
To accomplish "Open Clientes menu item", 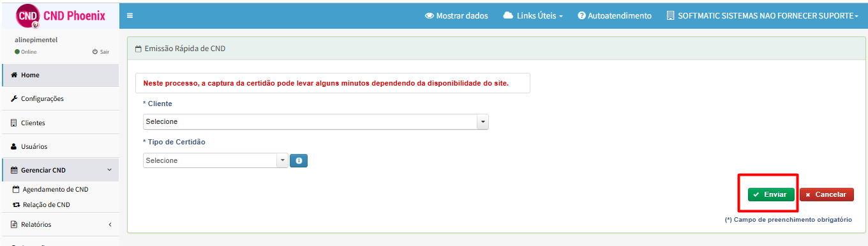I will point(60,123).
